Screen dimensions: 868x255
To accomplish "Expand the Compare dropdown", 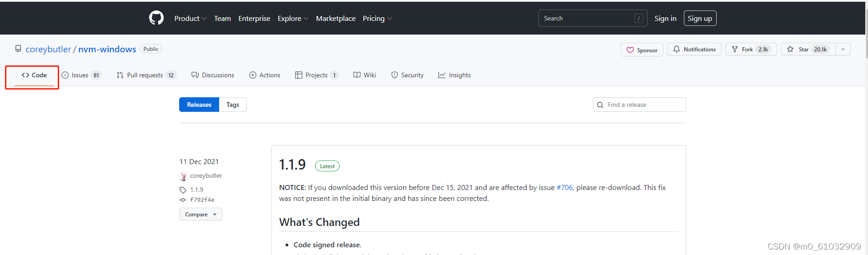I will (201, 214).
